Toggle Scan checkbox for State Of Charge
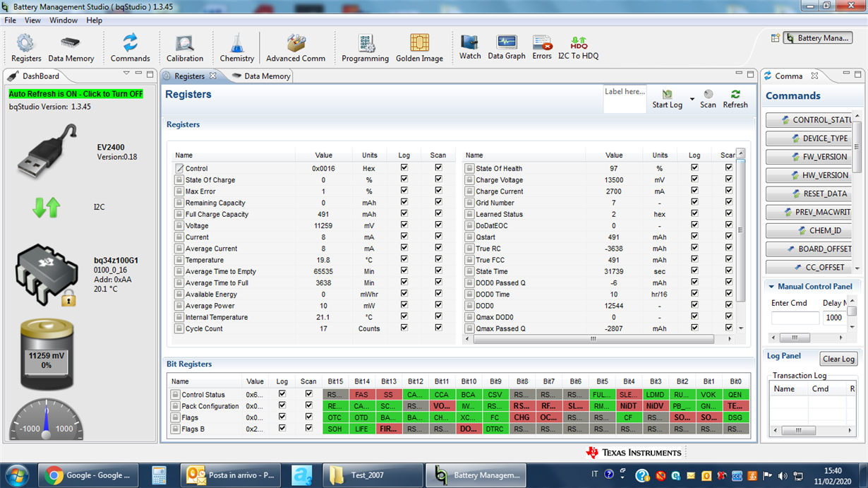The height and width of the screenshot is (488, 868). 438,179
